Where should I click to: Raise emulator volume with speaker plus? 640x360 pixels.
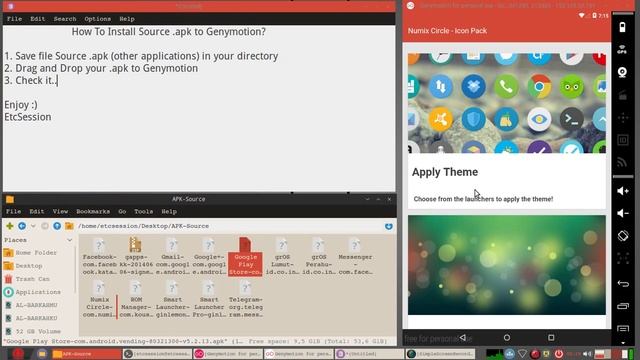tap(623, 191)
